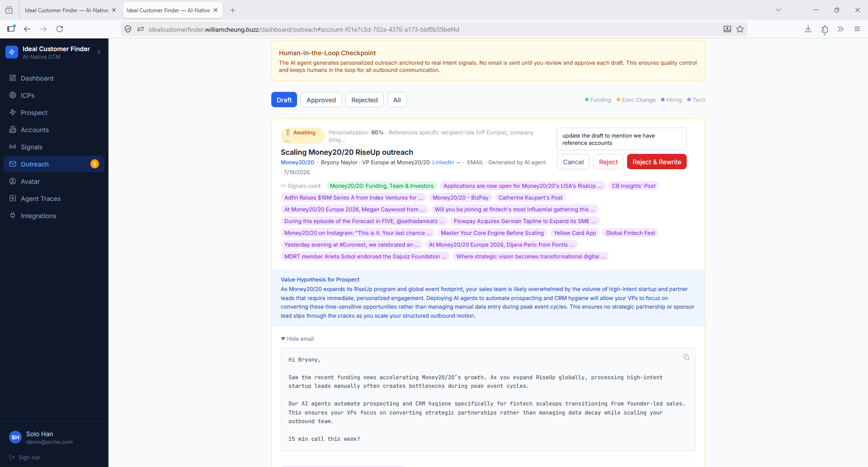Click the browser forward arrow
This screenshot has width=868, height=467.
coord(43,29)
